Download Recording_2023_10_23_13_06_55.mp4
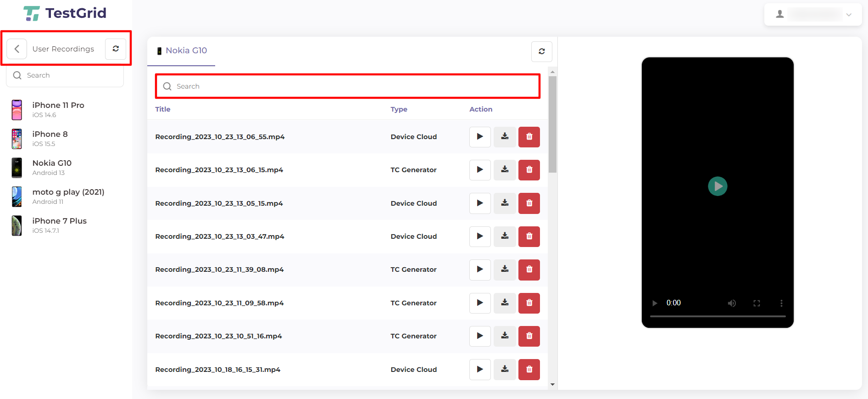 click(505, 137)
